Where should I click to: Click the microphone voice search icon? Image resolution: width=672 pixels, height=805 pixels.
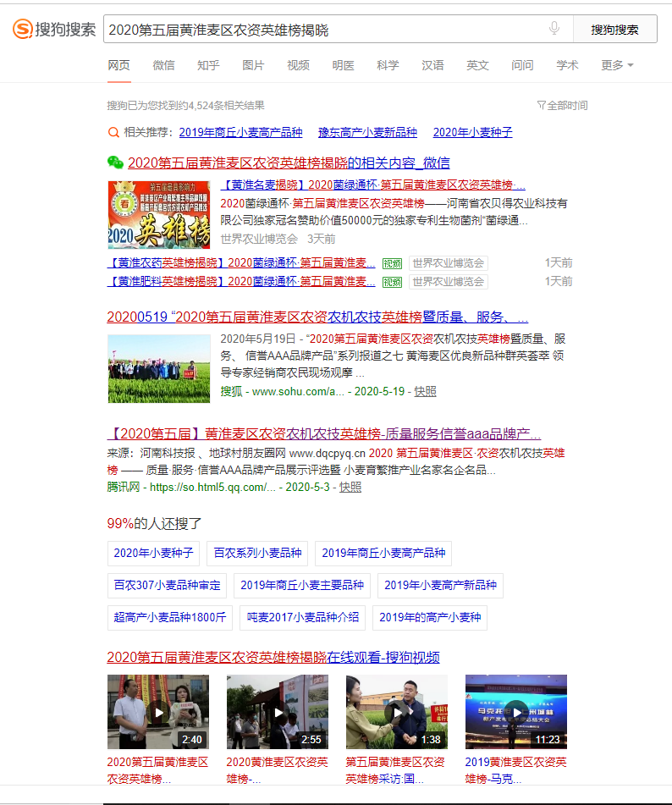click(x=554, y=29)
